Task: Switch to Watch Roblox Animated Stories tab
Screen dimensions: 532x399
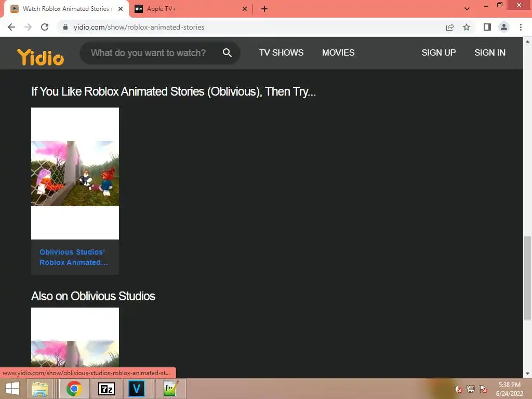Action: [x=66, y=9]
